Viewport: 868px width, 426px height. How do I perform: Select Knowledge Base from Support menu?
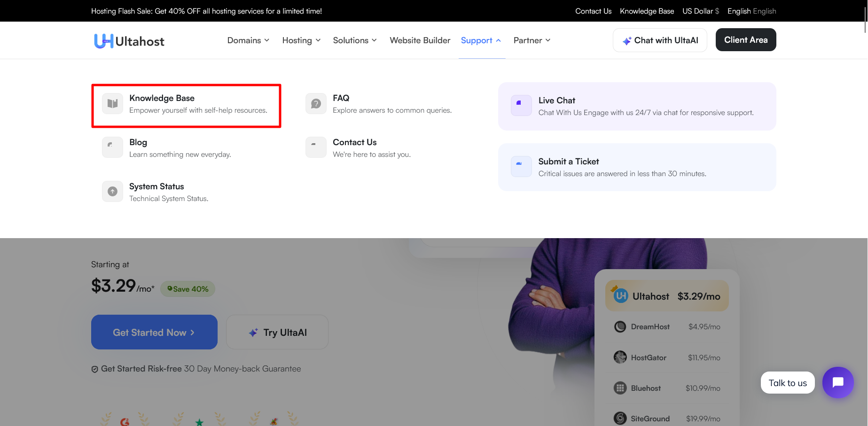point(186,106)
